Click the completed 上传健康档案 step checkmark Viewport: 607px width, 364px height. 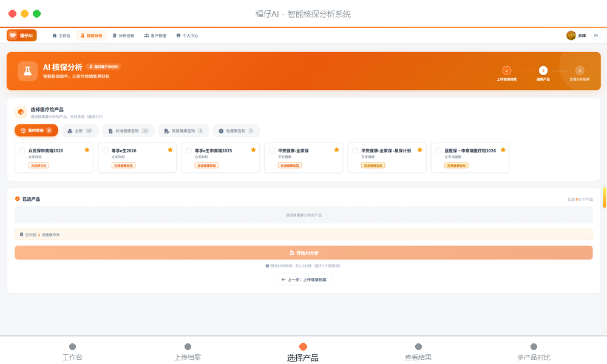pyautogui.click(x=506, y=70)
